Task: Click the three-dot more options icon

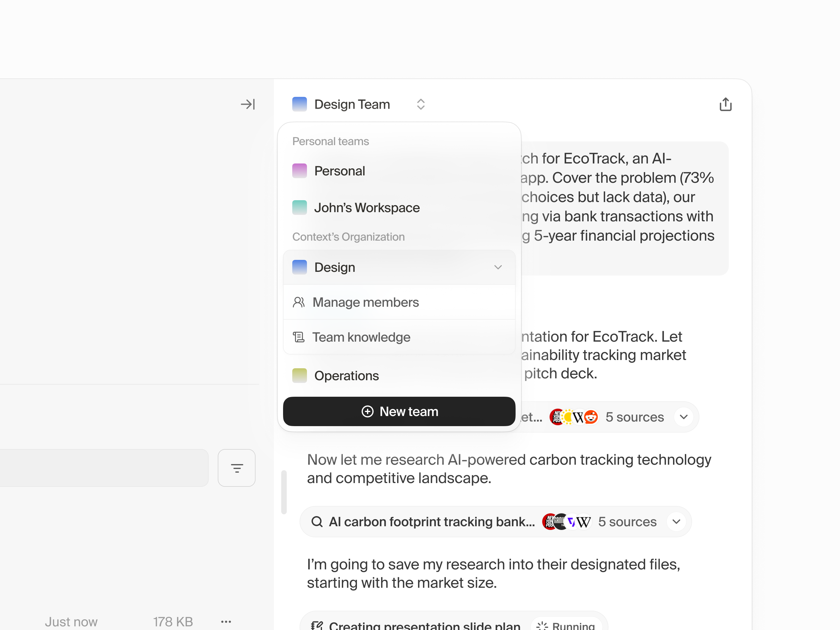Action: point(226,622)
